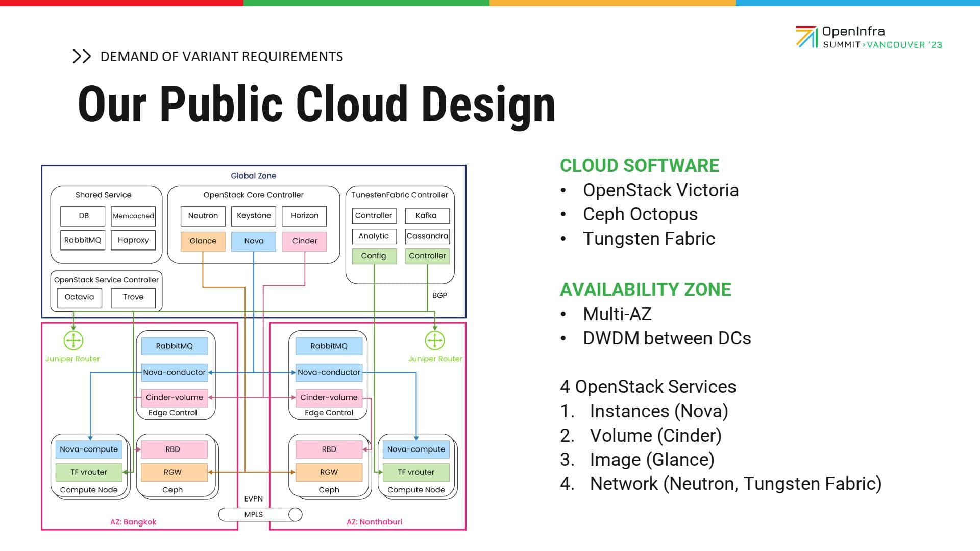Click the Tungsten Fabric bullet
This screenshot has height=551, width=980.
[649, 239]
